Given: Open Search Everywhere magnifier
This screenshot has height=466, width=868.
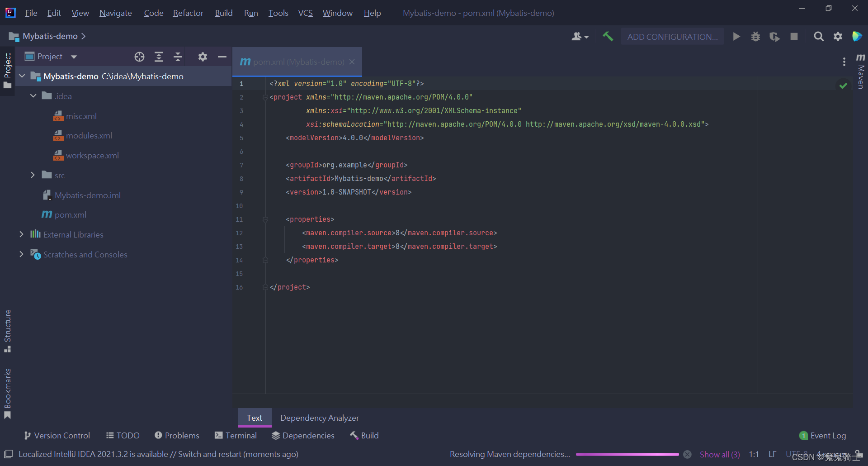Looking at the screenshot, I should [x=818, y=37].
